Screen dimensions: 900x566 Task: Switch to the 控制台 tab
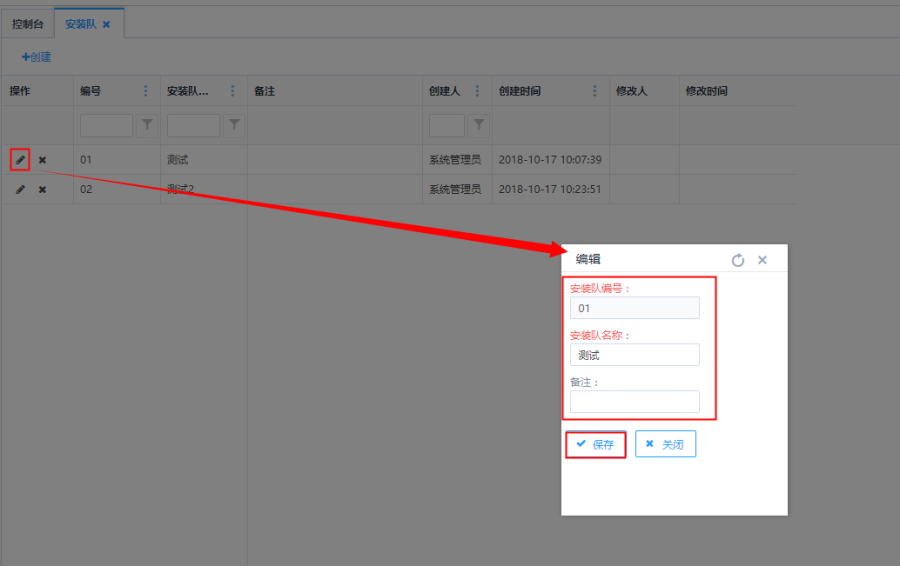28,23
